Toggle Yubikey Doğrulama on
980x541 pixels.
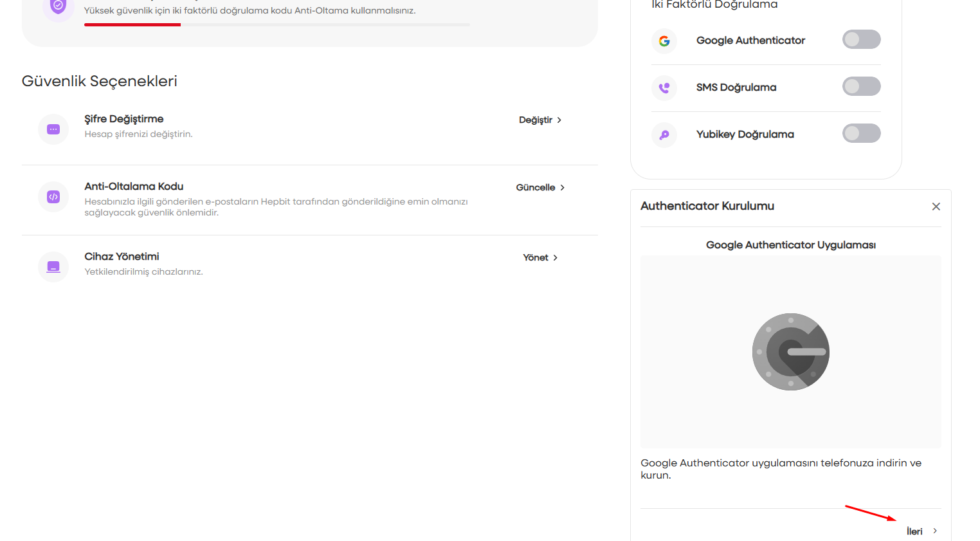coord(861,134)
